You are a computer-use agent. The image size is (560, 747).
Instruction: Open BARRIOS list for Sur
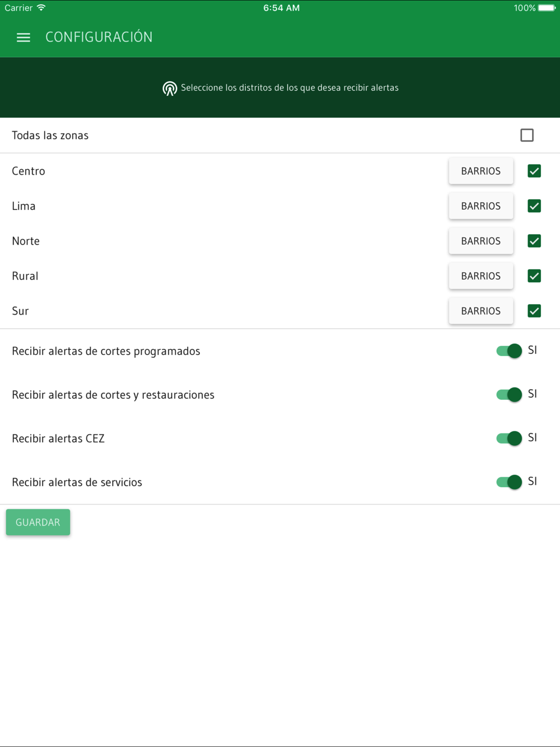(481, 311)
